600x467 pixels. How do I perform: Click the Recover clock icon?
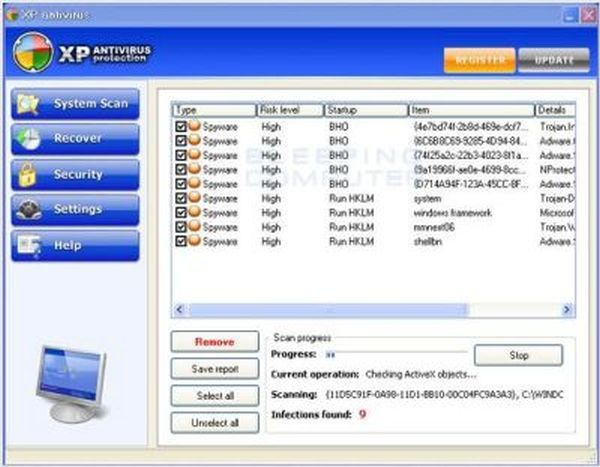28,139
